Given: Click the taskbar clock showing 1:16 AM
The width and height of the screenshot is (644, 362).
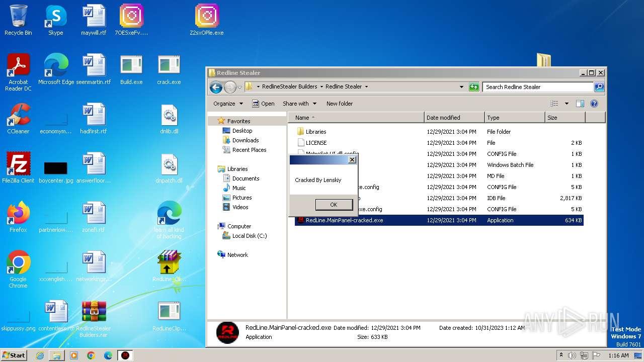Looking at the screenshot, I should pyautogui.click(x=618, y=355).
